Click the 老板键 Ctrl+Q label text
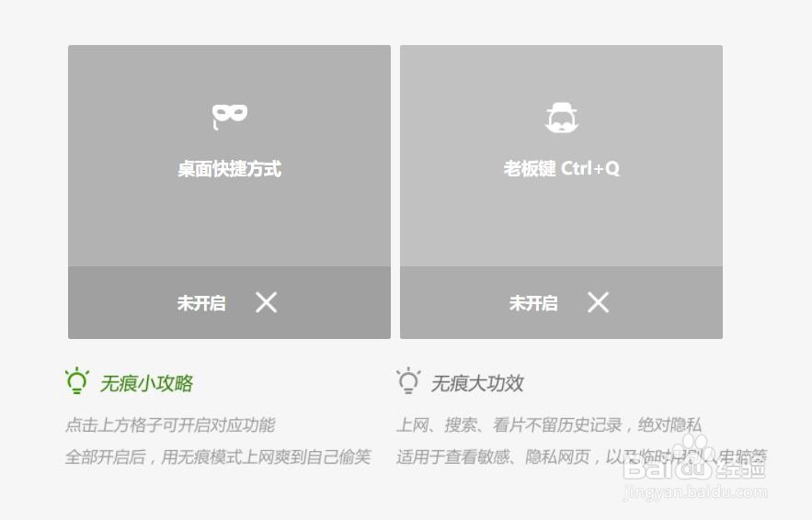The height and width of the screenshot is (520, 812). coord(561,168)
